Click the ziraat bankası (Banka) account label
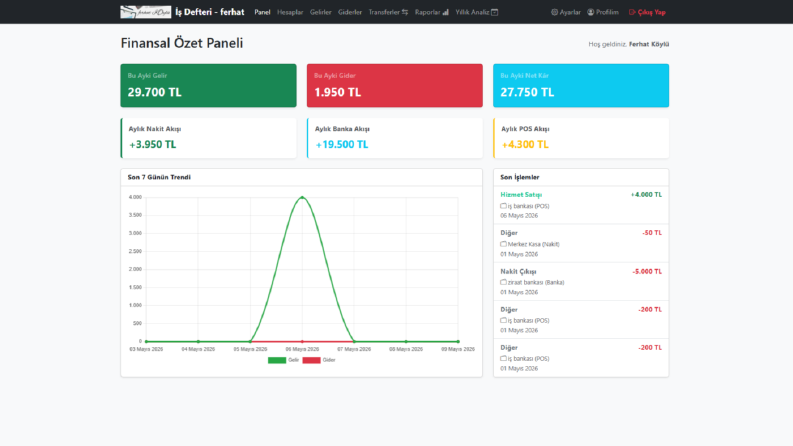 (x=536, y=282)
